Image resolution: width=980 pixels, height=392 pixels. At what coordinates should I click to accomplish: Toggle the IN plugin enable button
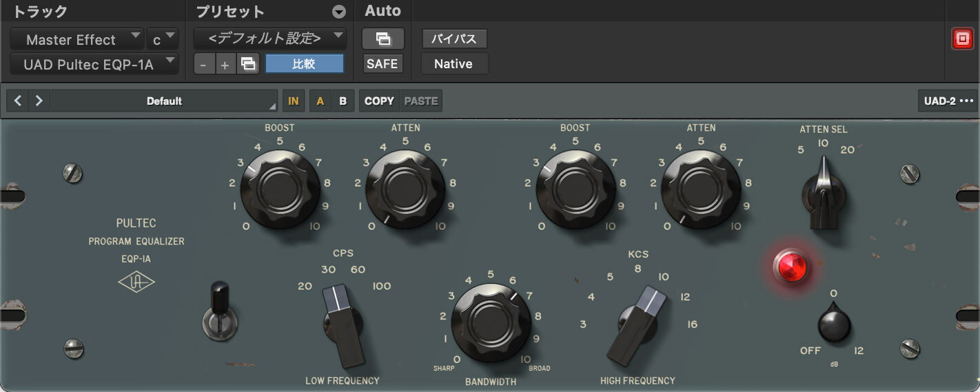[x=294, y=101]
